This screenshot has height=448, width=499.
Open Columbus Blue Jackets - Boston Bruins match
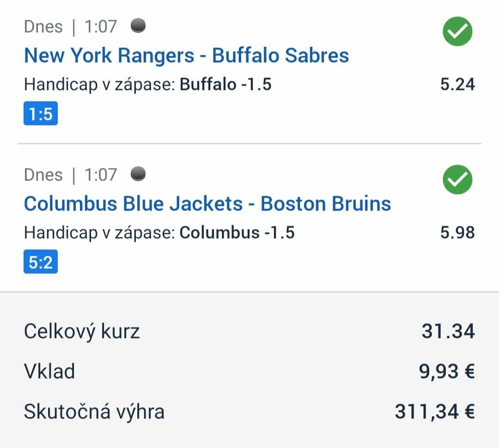tap(207, 204)
